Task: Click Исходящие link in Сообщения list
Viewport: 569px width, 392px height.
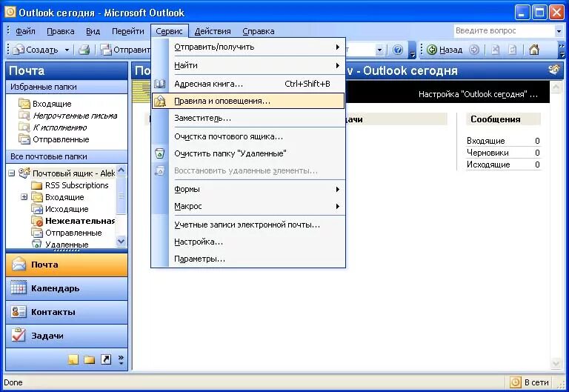Action: (488, 165)
